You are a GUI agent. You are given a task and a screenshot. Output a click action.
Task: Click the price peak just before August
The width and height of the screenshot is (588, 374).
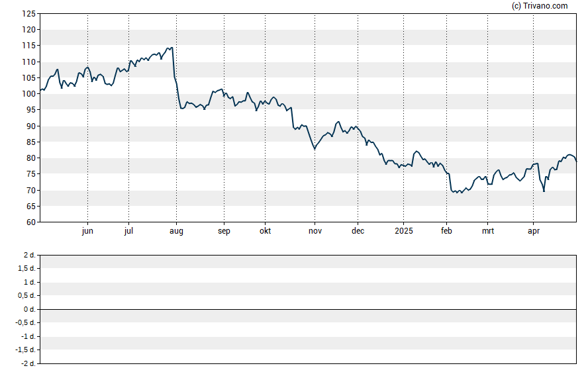(x=171, y=48)
